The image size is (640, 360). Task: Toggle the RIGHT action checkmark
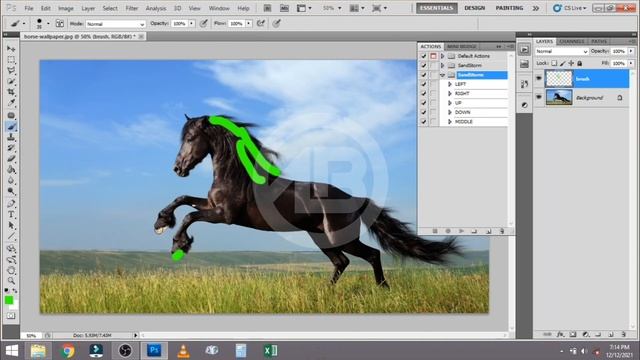click(x=424, y=93)
